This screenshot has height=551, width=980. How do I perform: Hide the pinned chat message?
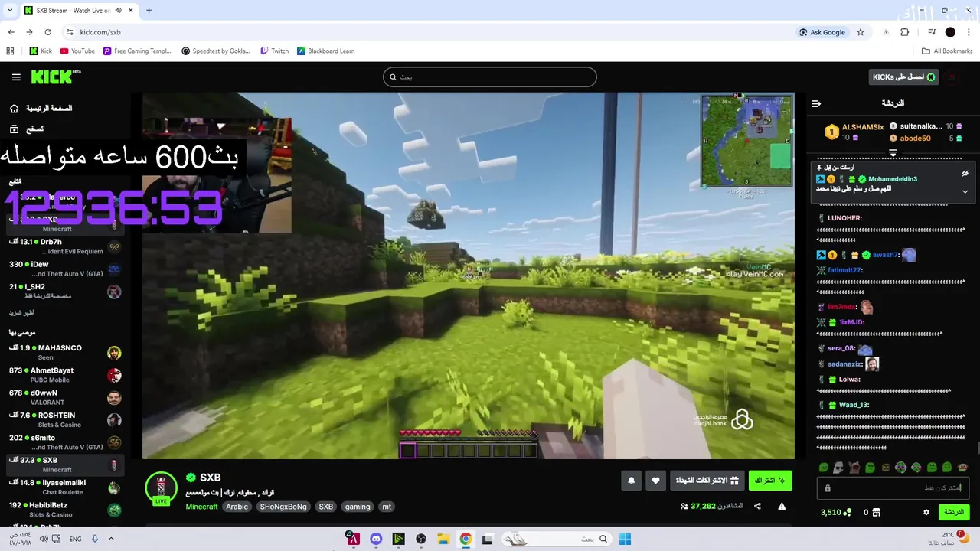[965, 174]
